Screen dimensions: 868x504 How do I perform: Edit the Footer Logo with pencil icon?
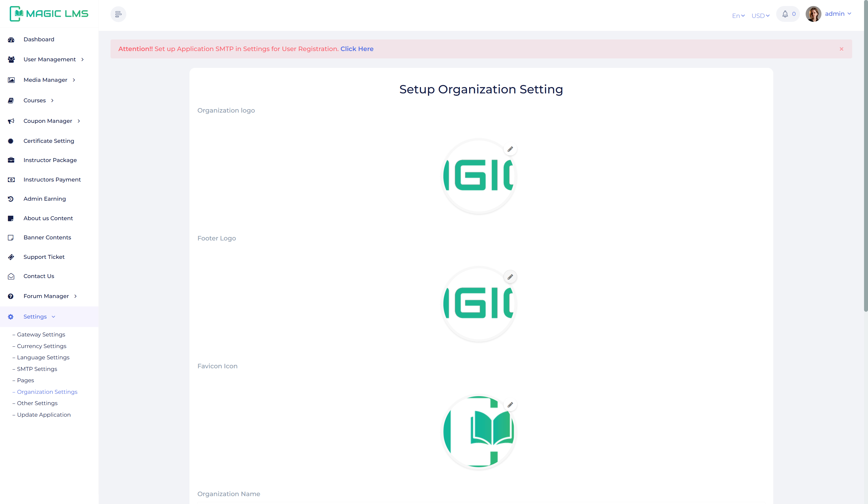pos(510,277)
